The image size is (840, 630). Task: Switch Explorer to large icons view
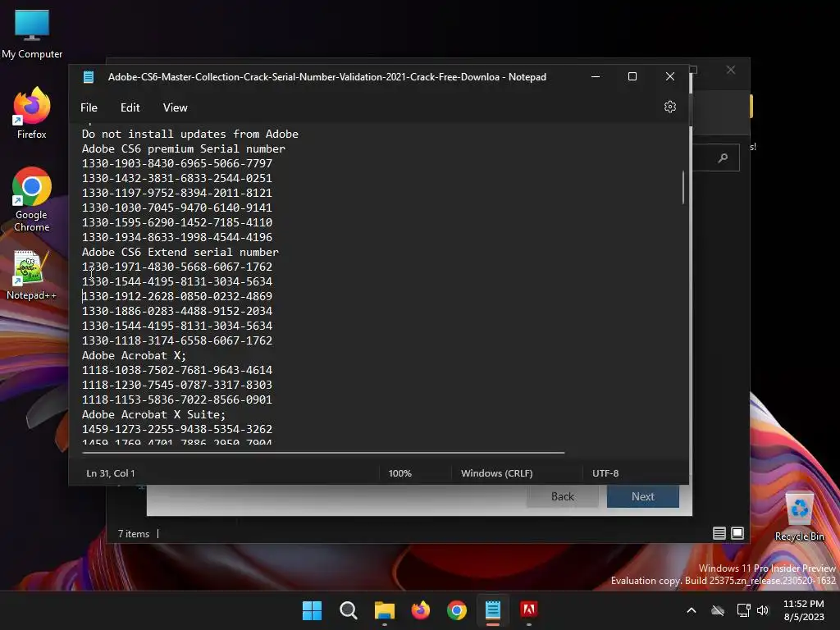tap(737, 533)
